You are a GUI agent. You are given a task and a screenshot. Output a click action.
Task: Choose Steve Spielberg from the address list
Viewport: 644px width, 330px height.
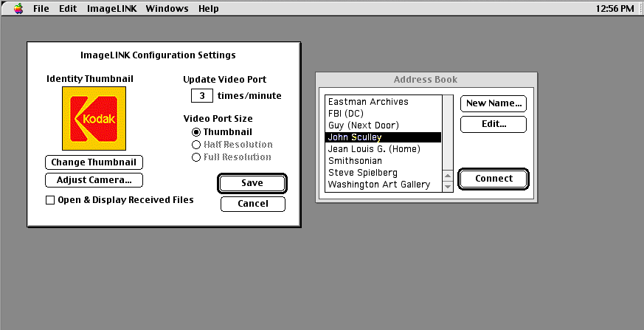[x=362, y=173]
